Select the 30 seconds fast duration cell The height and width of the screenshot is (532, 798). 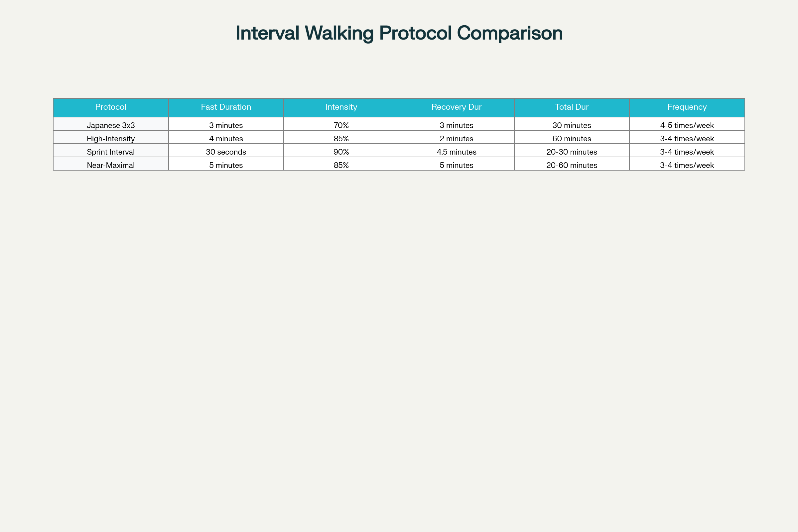click(x=226, y=152)
